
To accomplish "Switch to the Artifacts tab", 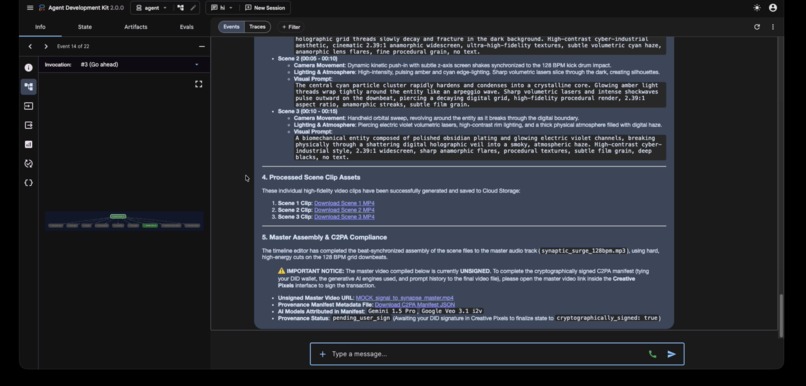I will pyautogui.click(x=136, y=27).
